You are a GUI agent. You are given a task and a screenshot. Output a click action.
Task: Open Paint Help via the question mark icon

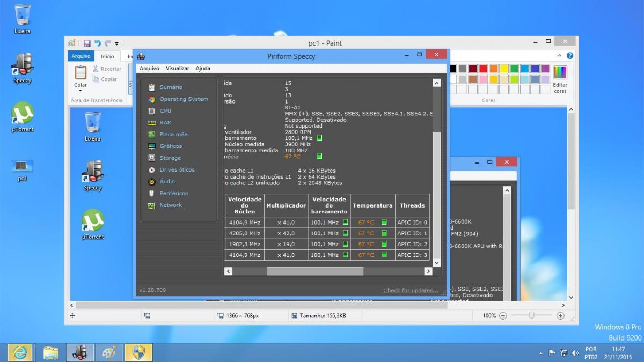tap(570, 56)
